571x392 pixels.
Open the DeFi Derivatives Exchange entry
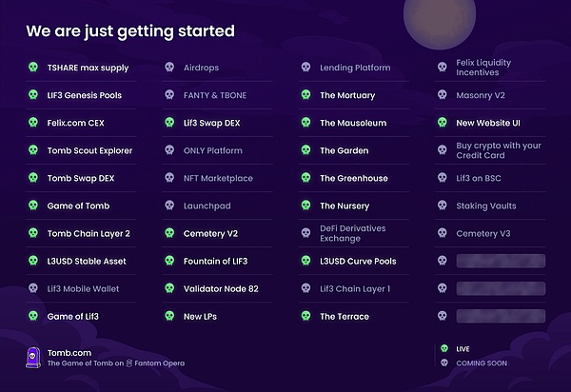click(352, 233)
